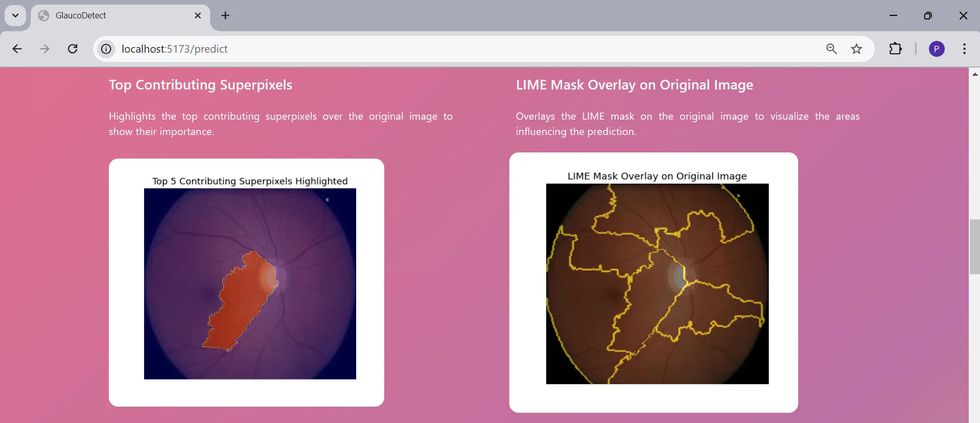Click the LIME Mask Overlay on Original Image heading

pyautogui.click(x=635, y=85)
